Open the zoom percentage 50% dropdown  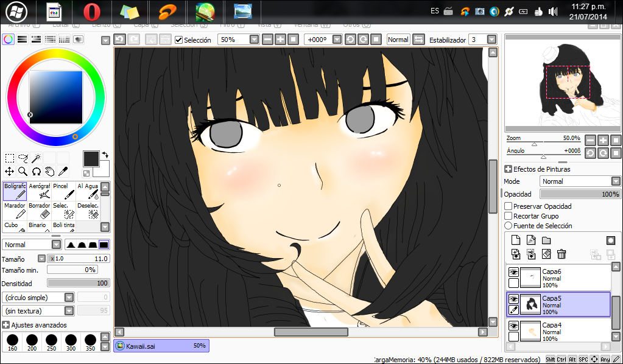[x=255, y=40]
